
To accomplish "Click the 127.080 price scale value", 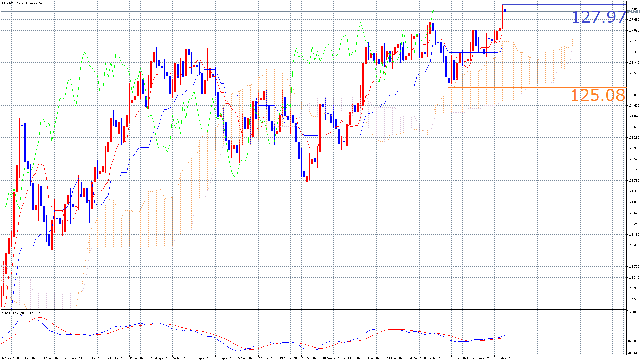I will (634, 31).
